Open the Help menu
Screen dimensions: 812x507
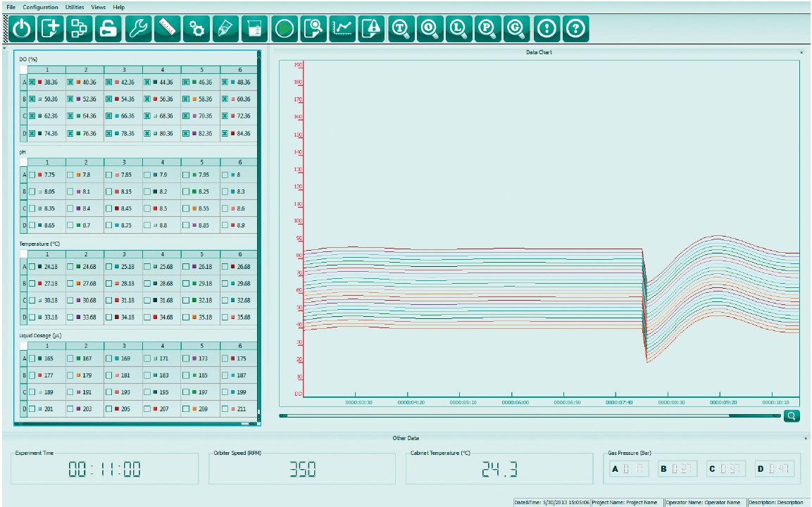pyautogui.click(x=118, y=7)
